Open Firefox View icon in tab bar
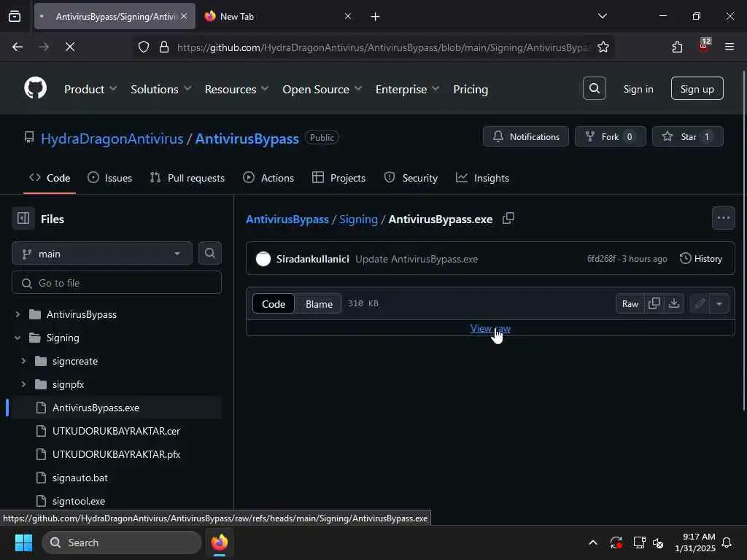The width and height of the screenshot is (747, 560). 15,16
